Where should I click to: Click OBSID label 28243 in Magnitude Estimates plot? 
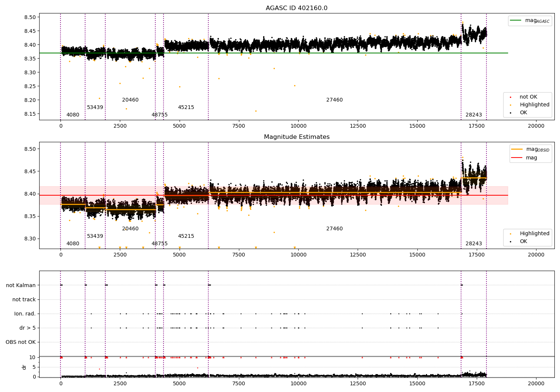click(x=474, y=244)
